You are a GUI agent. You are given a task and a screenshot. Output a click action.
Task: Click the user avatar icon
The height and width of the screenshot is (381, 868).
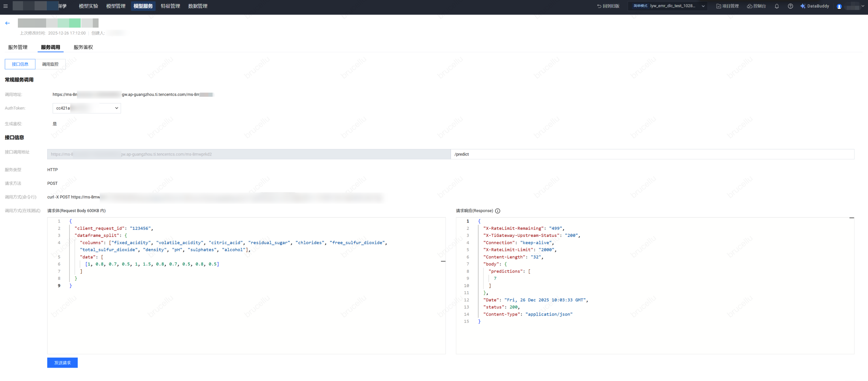point(839,6)
